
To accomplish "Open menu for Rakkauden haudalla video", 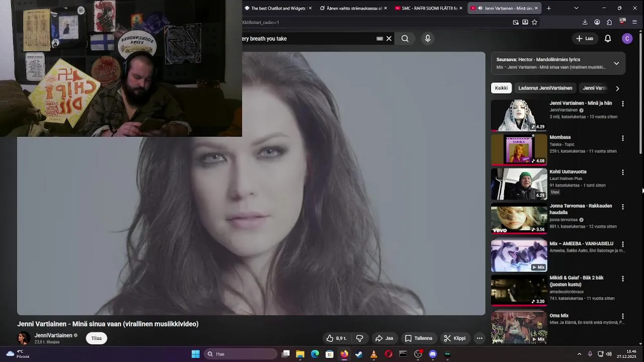I will coord(623,207).
